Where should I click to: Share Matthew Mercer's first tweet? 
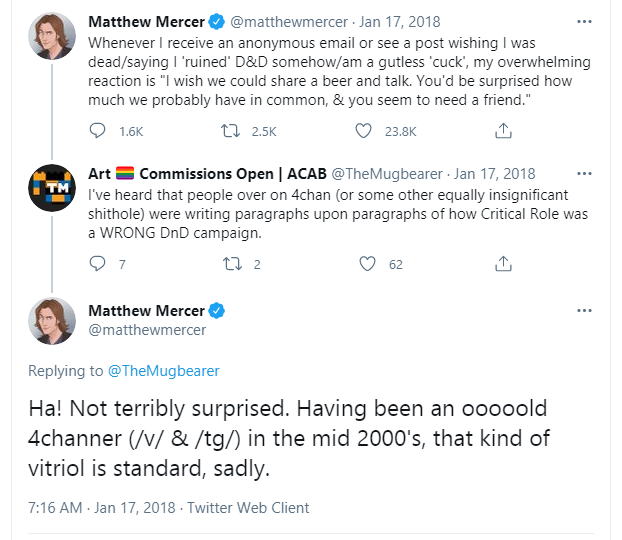click(x=505, y=130)
